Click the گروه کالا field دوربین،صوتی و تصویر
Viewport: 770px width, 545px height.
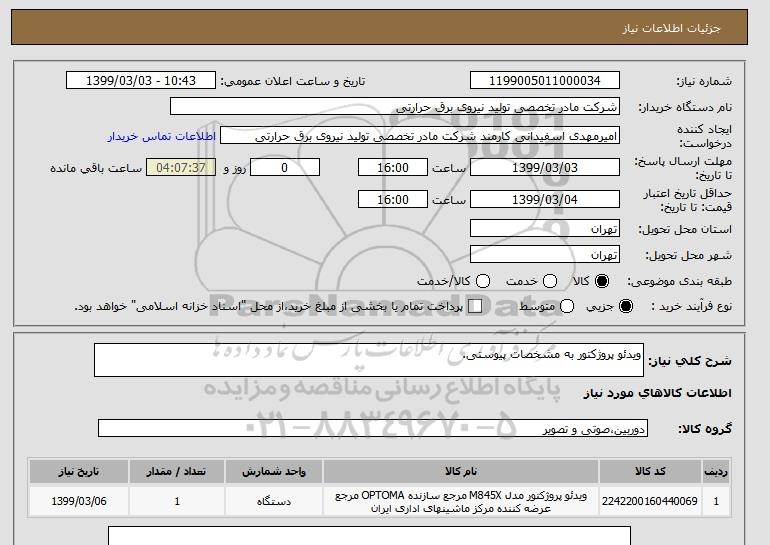(373, 428)
